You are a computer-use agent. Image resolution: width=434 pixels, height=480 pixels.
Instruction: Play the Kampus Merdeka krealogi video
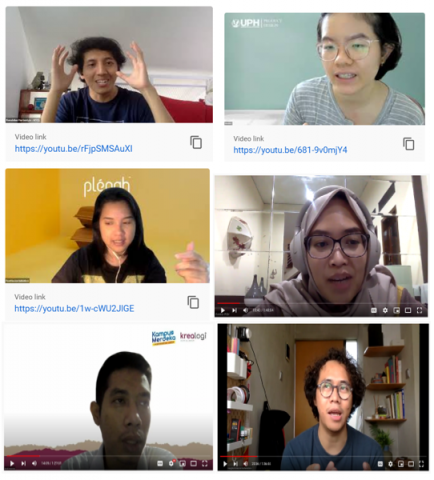click(12, 463)
